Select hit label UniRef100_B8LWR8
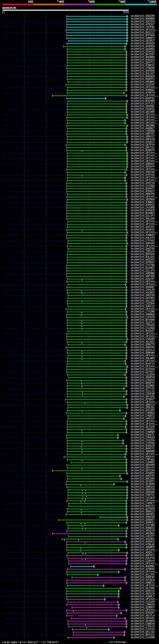159x644 pixels. click(x=143, y=358)
